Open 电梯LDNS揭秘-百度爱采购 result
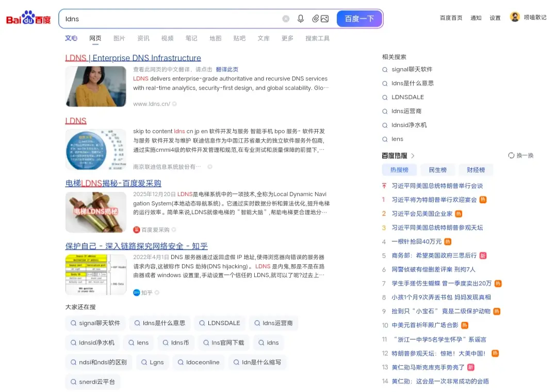 pyautogui.click(x=113, y=184)
